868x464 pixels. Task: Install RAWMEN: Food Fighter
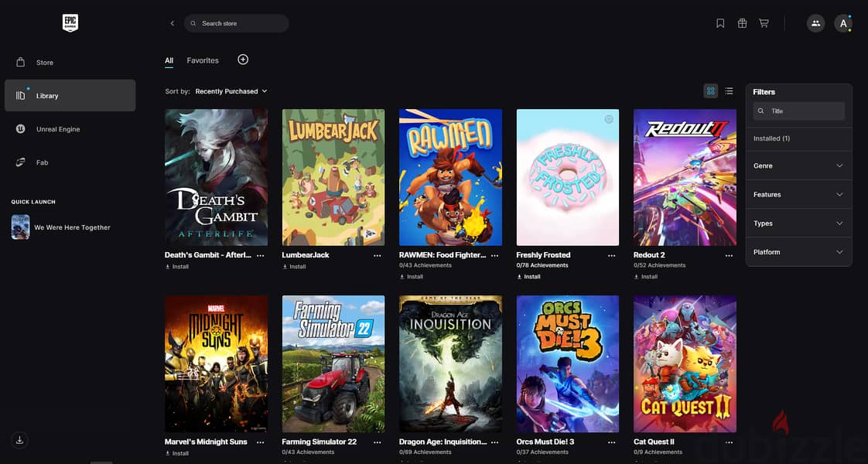(x=412, y=277)
